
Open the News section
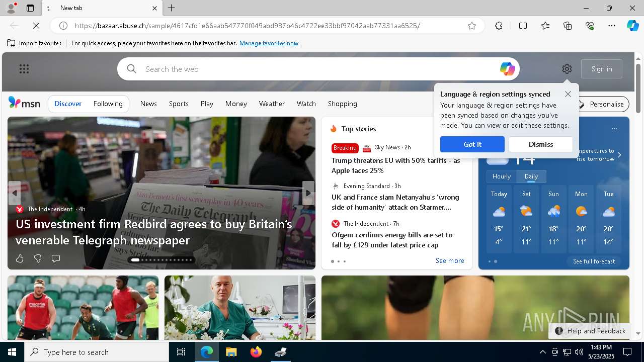tap(148, 104)
